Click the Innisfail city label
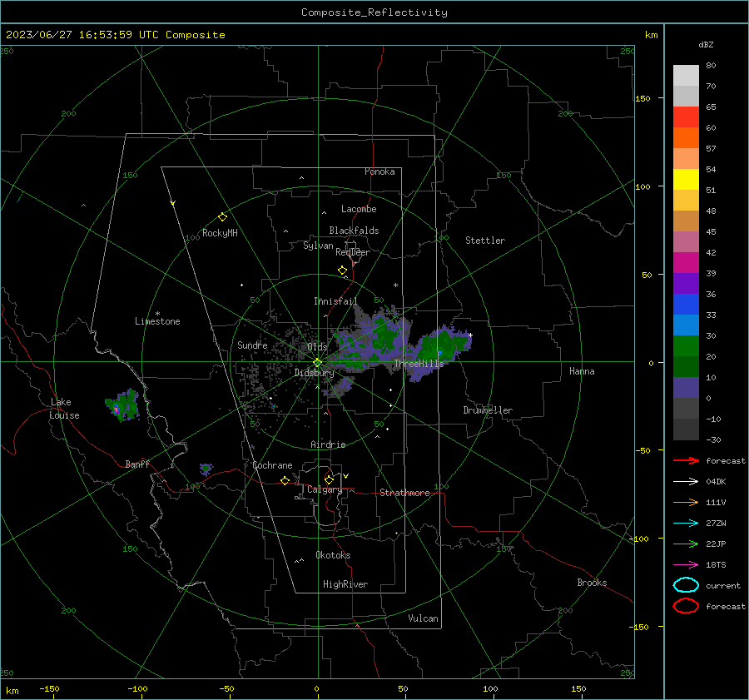The image size is (749, 700). point(335,301)
